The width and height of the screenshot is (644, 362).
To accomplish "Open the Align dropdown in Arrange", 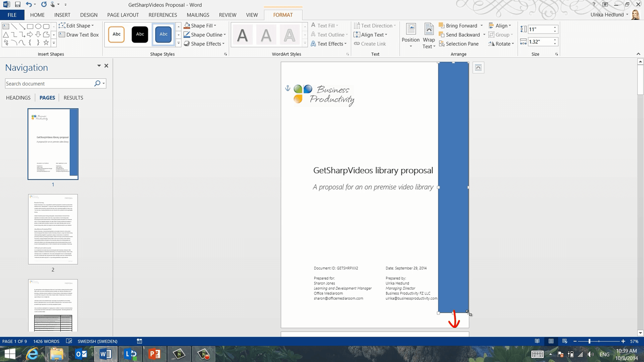I will click(x=500, y=25).
